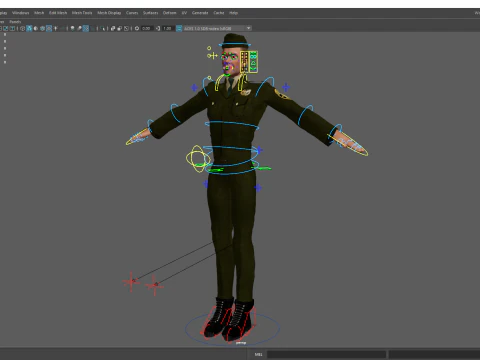This screenshot has width=480, height=360.
Task: Open the UV menu
Action: (184, 13)
